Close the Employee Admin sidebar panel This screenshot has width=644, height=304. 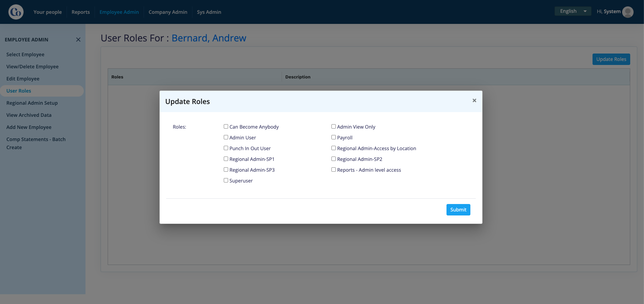click(x=78, y=40)
